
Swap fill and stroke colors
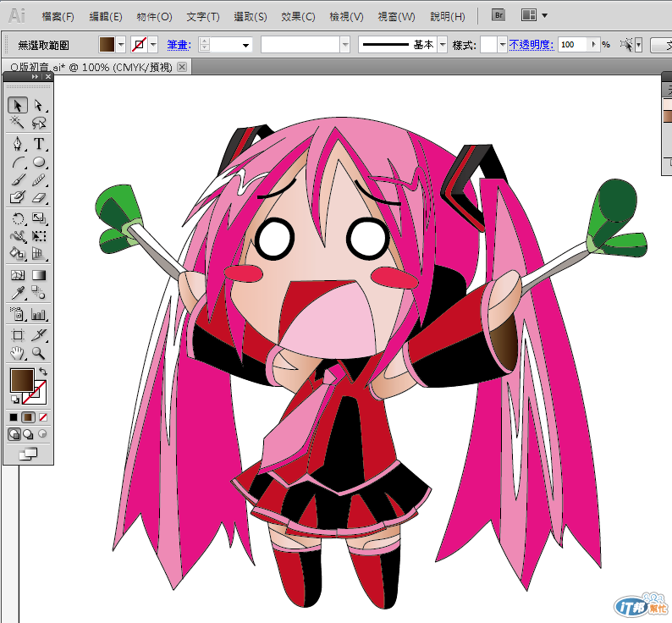tap(43, 372)
